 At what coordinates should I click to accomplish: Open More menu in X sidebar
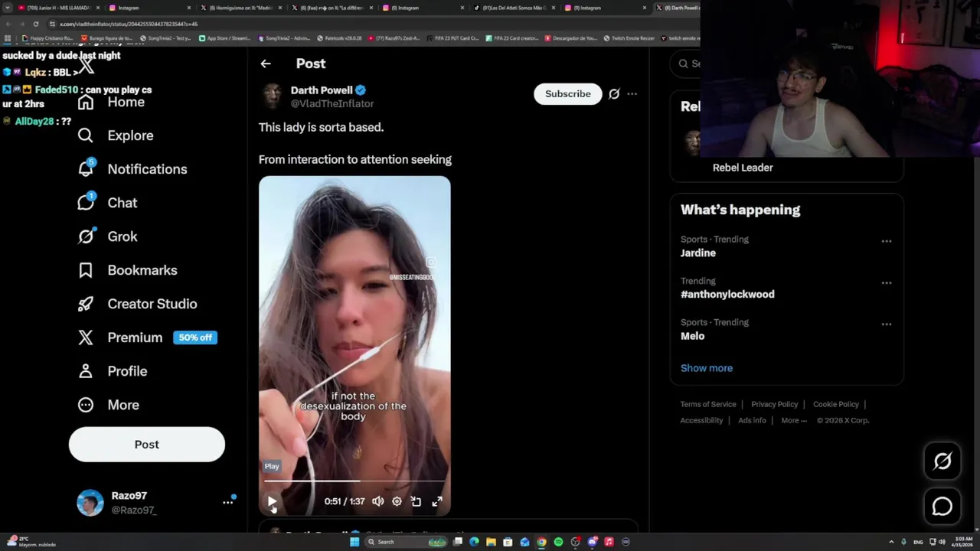point(109,405)
